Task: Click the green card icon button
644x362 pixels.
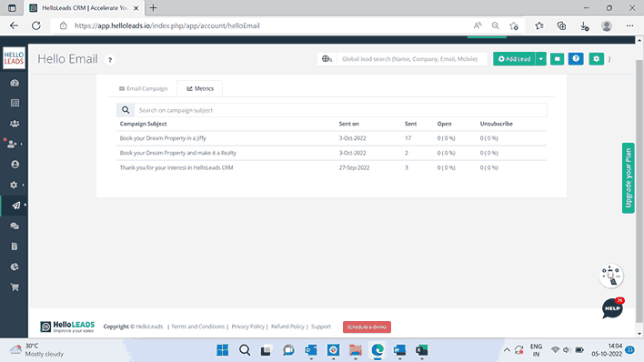Action: 557,59
